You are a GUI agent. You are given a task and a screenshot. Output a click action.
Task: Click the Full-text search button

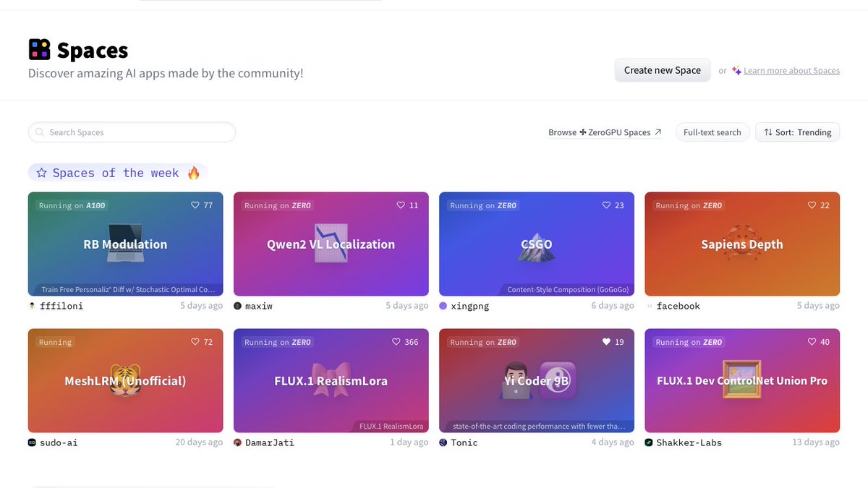[x=712, y=132]
